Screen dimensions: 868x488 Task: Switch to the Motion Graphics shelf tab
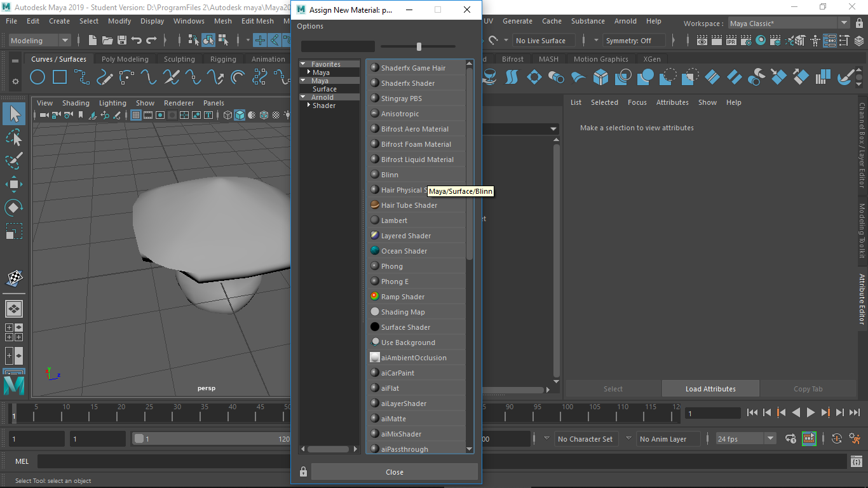click(x=600, y=59)
